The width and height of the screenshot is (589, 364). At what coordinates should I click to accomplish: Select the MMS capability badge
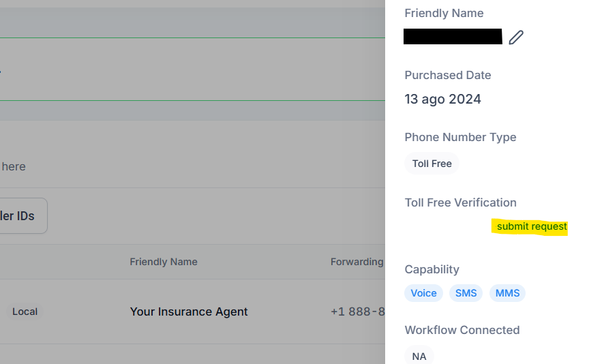[507, 293]
